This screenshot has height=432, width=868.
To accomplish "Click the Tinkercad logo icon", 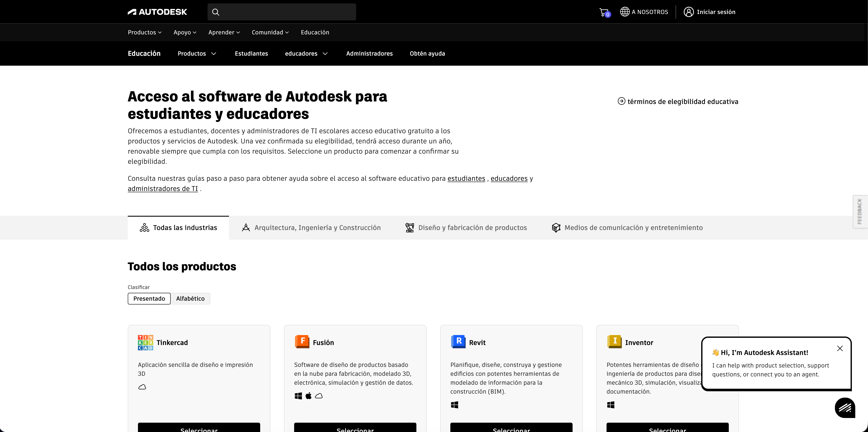I will 146,342.
